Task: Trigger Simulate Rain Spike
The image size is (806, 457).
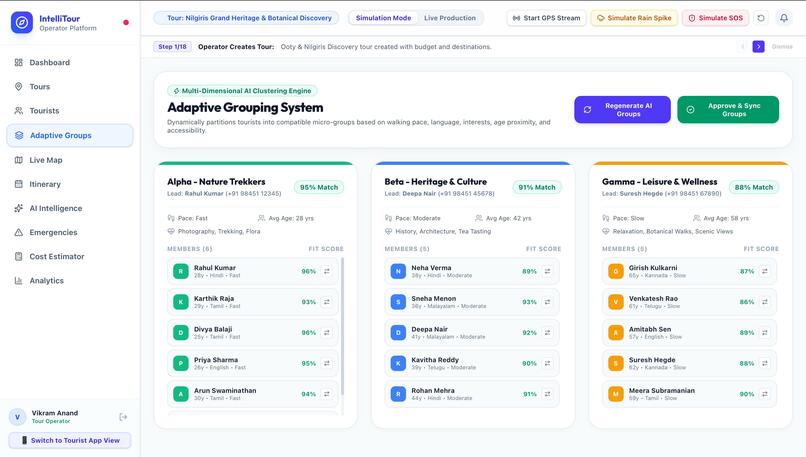Action: (x=634, y=18)
